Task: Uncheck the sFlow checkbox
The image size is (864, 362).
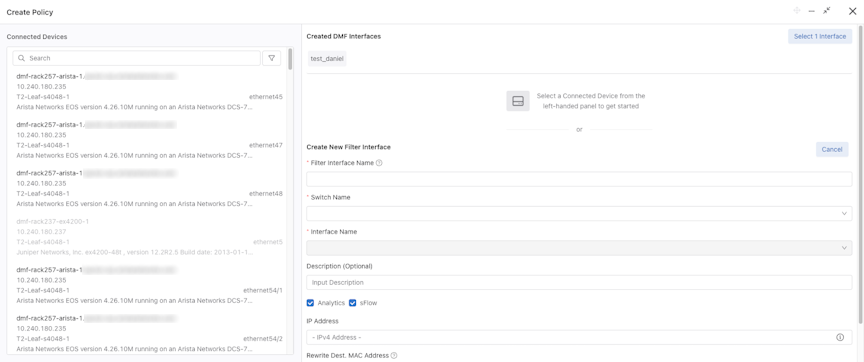Action: tap(353, 302)
